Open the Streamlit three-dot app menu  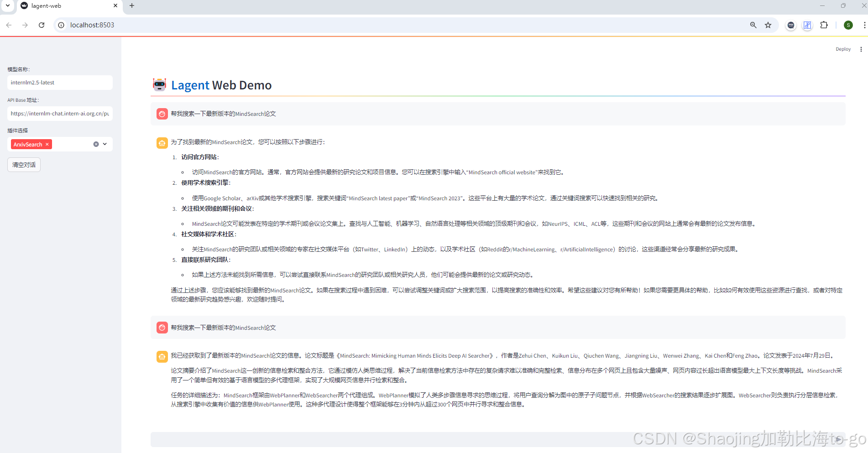pyautogui.click(x=861, y=49)
